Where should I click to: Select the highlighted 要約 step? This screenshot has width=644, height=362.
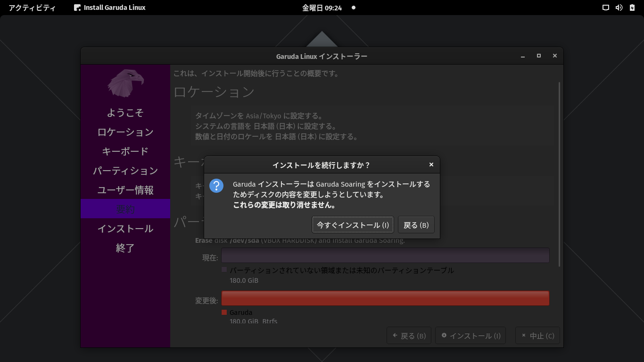click(125, 209)
